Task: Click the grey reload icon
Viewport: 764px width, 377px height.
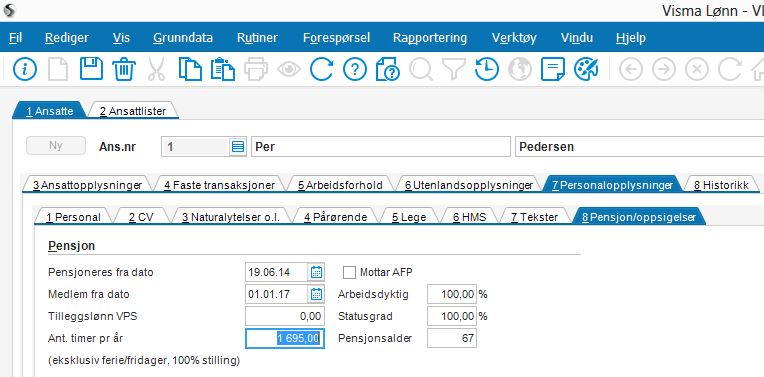Action: point(729,70)
